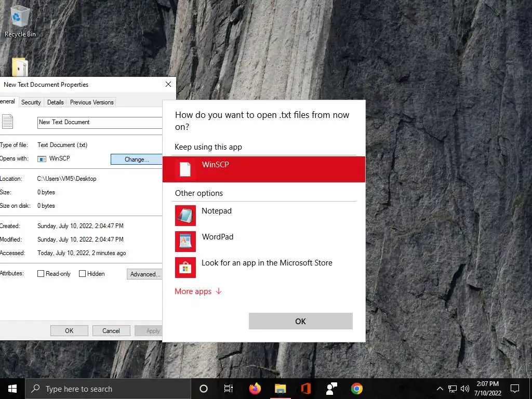The width and height of the screenshot is (532, 399).
Task: Click the 'Notepad' label text
Action: (x=217, y=211)
